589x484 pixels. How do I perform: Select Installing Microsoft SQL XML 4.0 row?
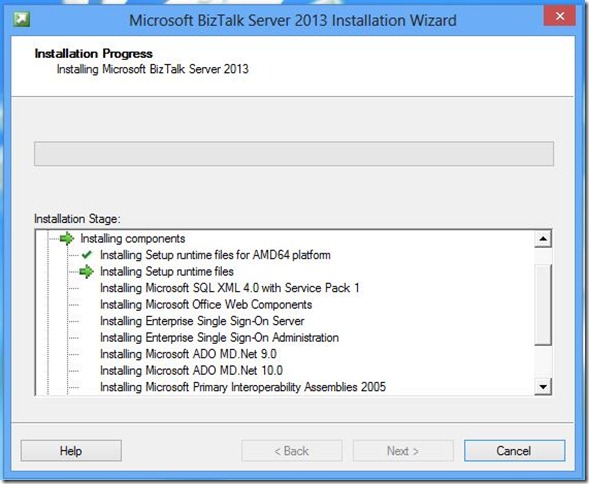click(230, 288)
